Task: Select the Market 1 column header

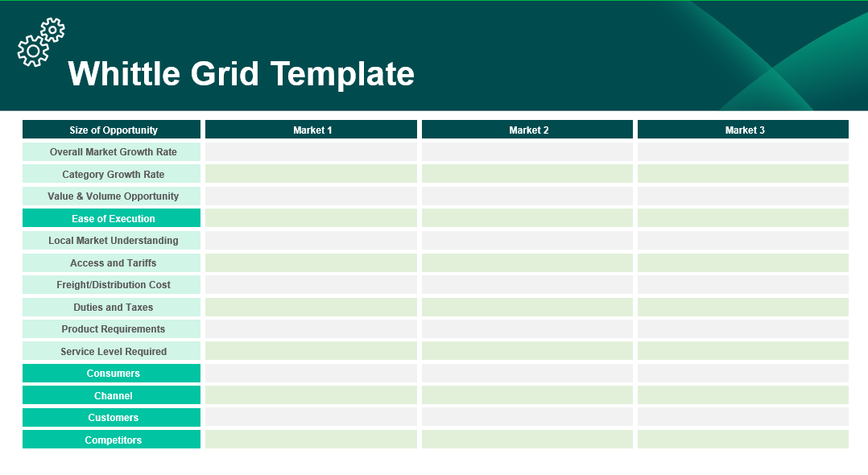Action: tap(310, 129)
